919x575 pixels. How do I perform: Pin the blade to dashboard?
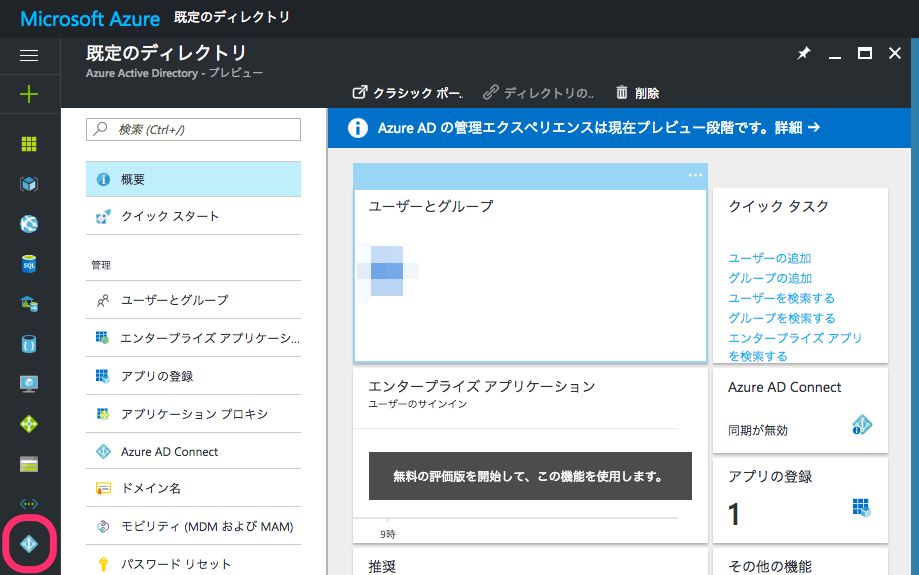pos(804,53)
